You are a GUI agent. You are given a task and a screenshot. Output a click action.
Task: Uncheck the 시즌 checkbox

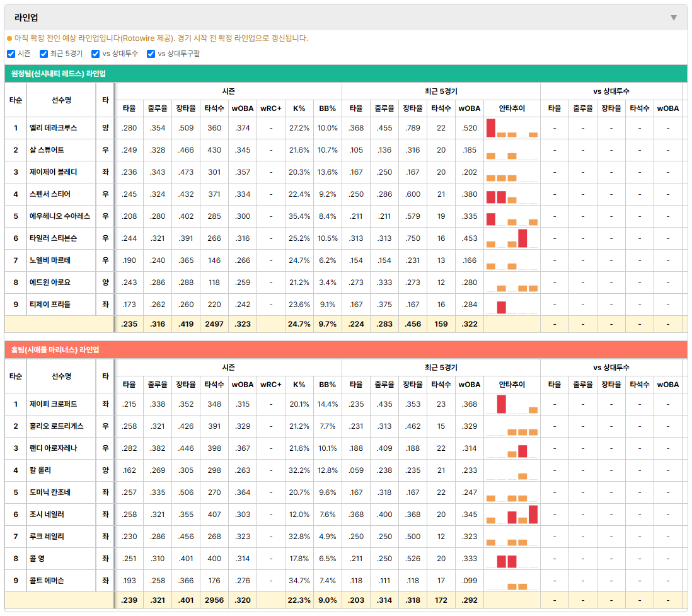coord(11,54)
